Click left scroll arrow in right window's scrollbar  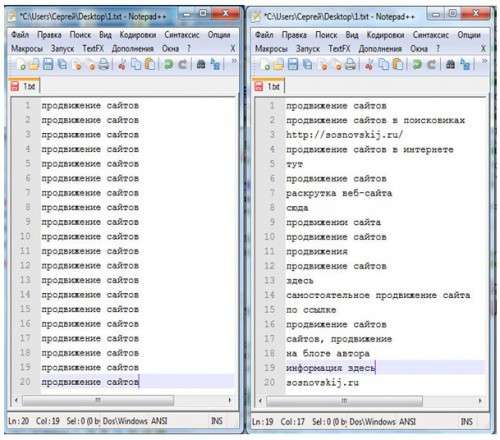[x=260, y=400]
